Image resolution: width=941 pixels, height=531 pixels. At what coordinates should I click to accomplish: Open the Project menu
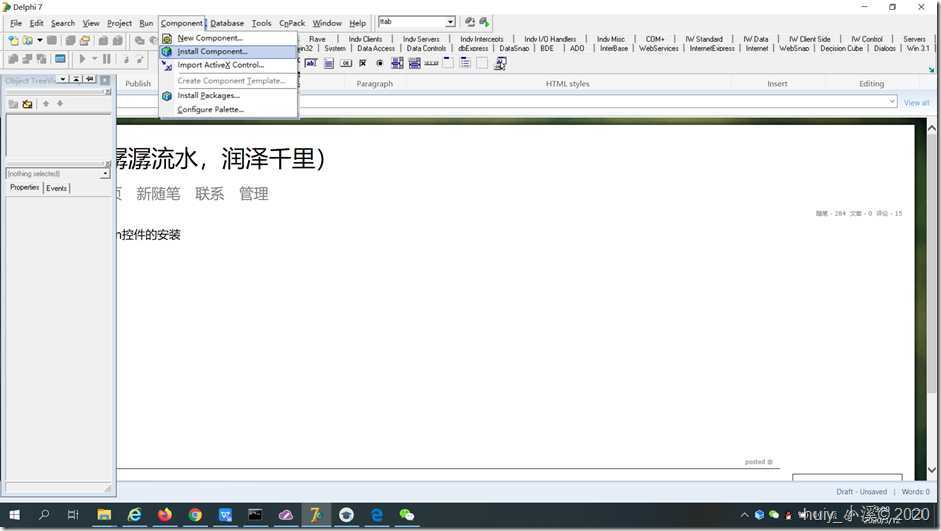[119, 23]
